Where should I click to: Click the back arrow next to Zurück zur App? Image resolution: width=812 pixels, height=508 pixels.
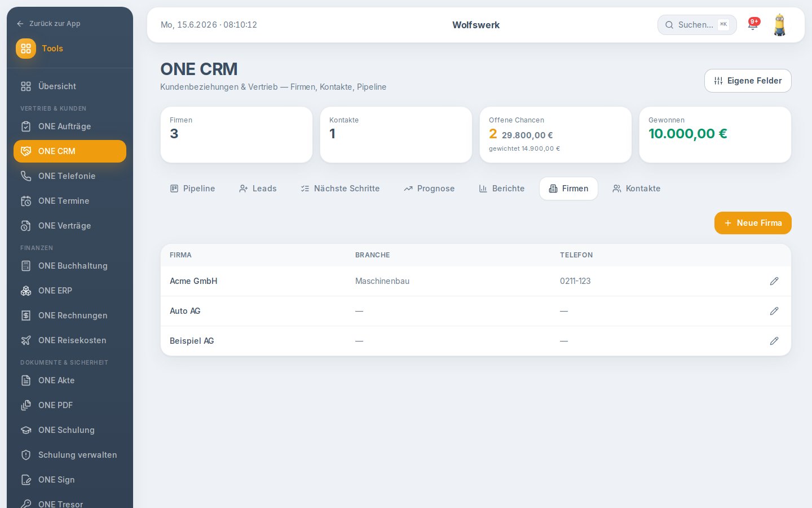pyautogui.click(x=20, y=24)
